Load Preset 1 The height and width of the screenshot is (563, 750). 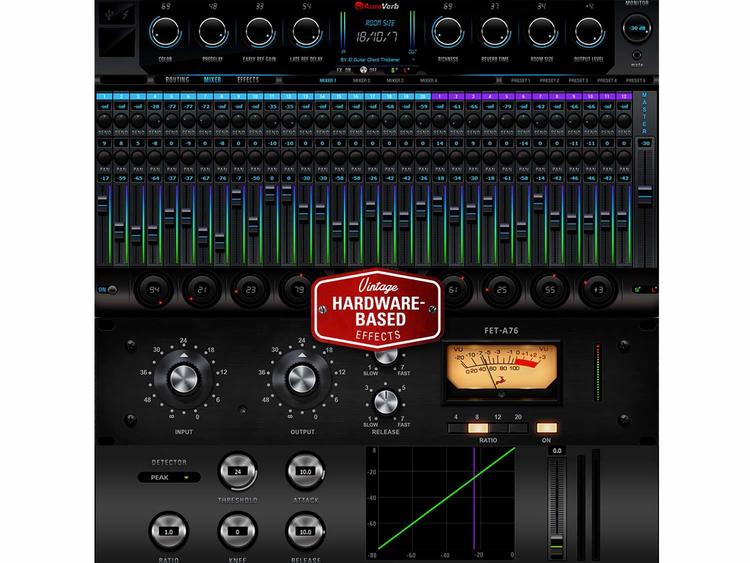pyautogui.click(x=521, y=81)
